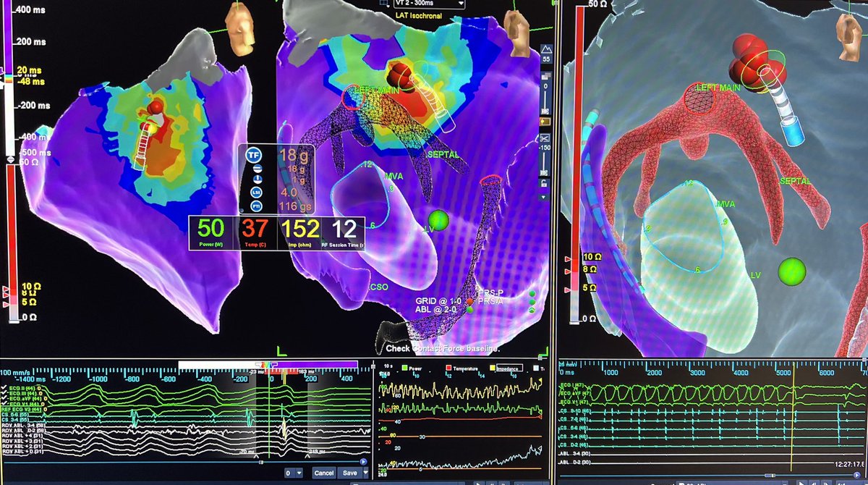Screen dimensions: 868x485
Task: Click the 37 Temp (C) readout
Action: click(x=255, y=234)
